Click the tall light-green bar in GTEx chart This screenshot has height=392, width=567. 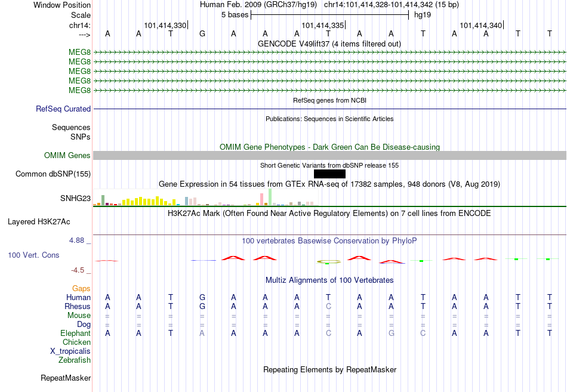[270, 197]
